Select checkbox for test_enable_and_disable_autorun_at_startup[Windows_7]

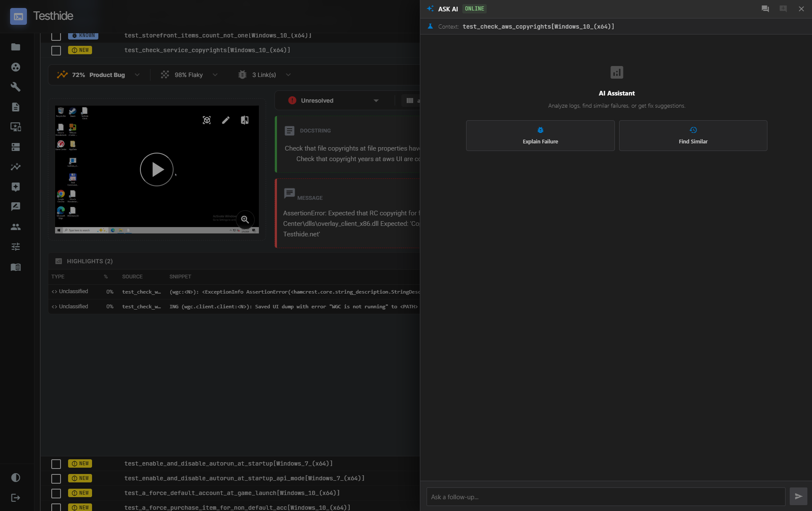click(56, 464)
